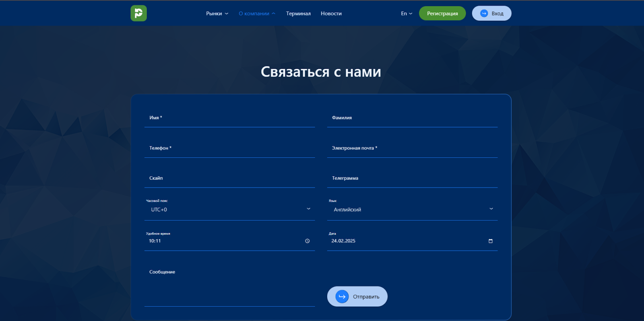Expand the Рынки menu
This screenshot has width=644, height=321.
217,13
